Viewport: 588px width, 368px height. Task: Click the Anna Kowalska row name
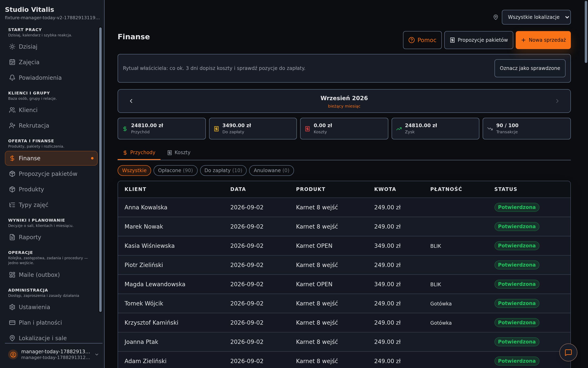(146, 207)
